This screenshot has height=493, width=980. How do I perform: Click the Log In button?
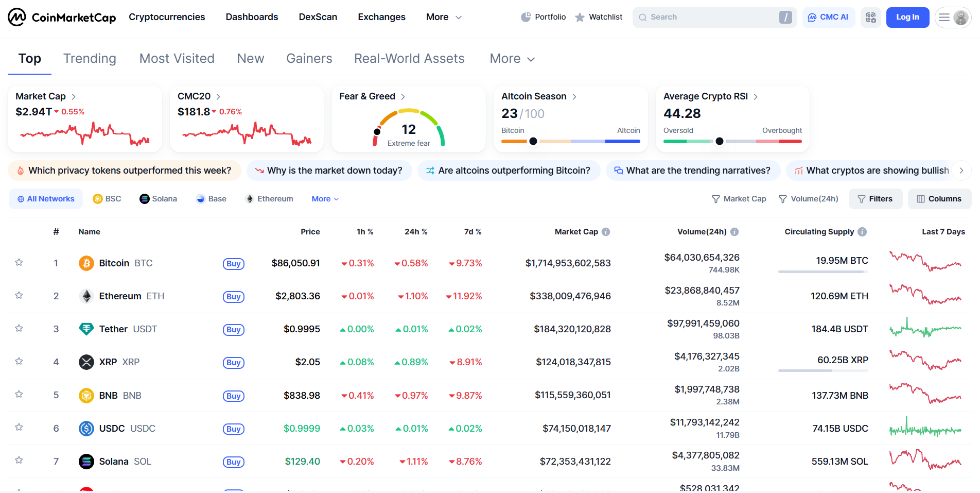pos(907,18)
